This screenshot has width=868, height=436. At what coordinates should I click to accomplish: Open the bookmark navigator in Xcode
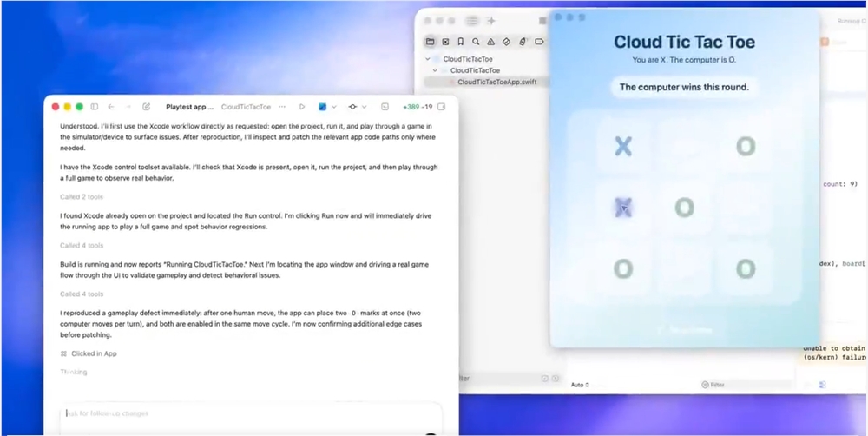[460, 41]
